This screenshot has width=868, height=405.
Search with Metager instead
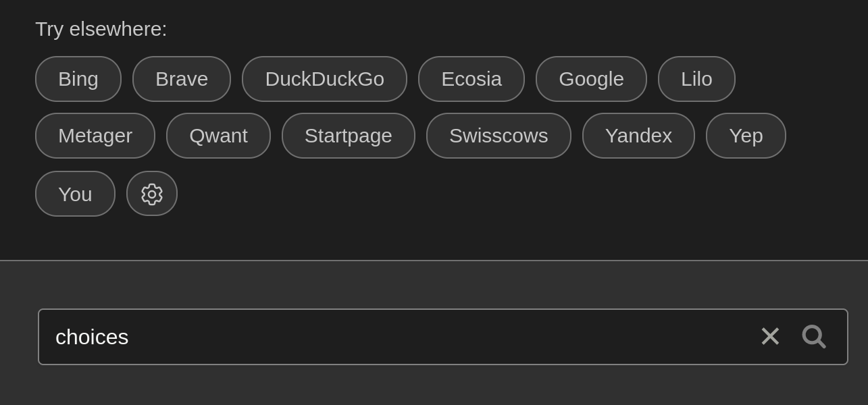tap(95, 135)
